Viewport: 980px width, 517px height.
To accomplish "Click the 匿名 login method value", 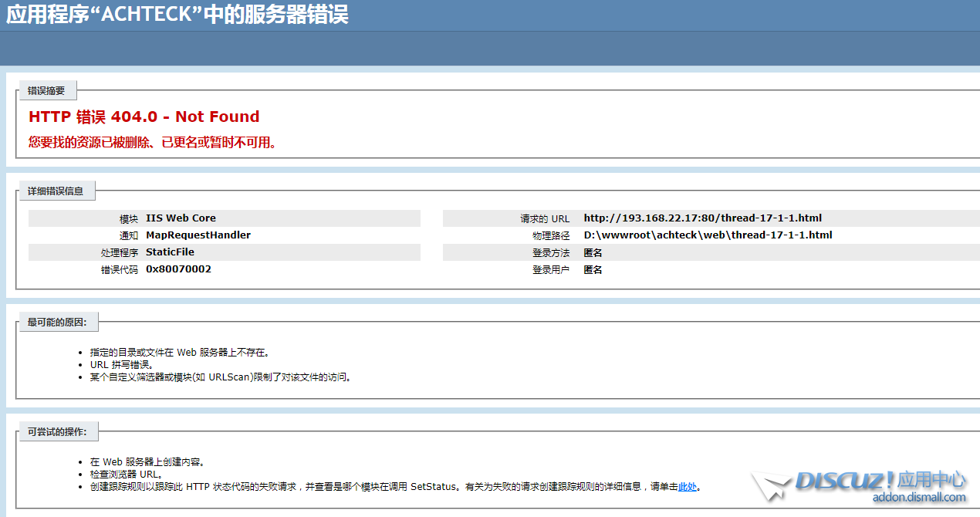I will 593,252.
